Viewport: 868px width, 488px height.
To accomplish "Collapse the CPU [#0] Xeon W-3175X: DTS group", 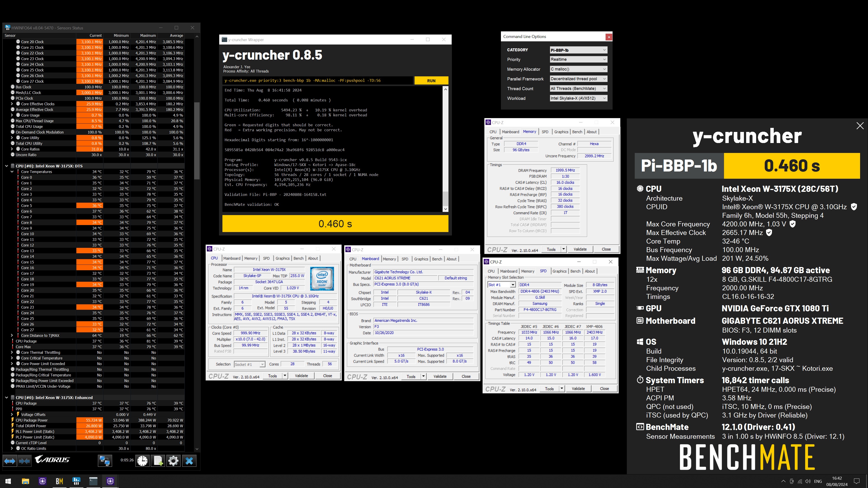I will (x=6, y=166).
